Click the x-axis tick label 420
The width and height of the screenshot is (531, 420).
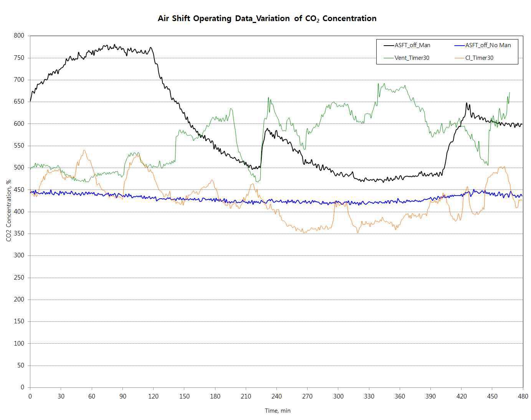tap(462, 396)
